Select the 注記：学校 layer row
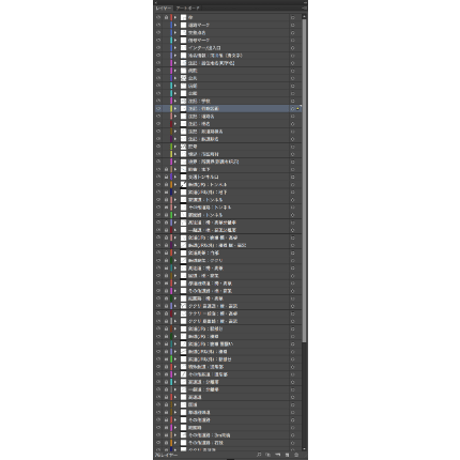This screenshot has width=460, height=460. pos(228,101)
